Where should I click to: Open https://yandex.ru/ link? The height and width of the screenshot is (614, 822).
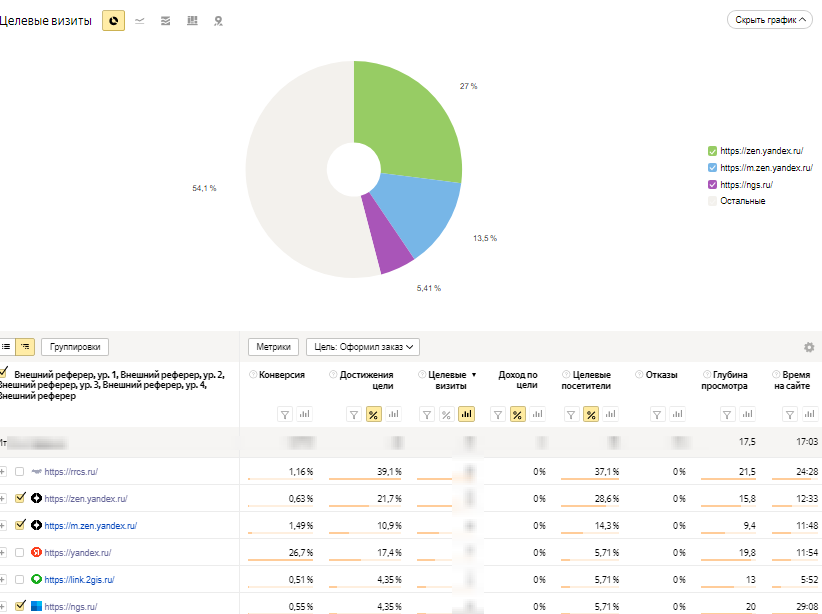78,553
